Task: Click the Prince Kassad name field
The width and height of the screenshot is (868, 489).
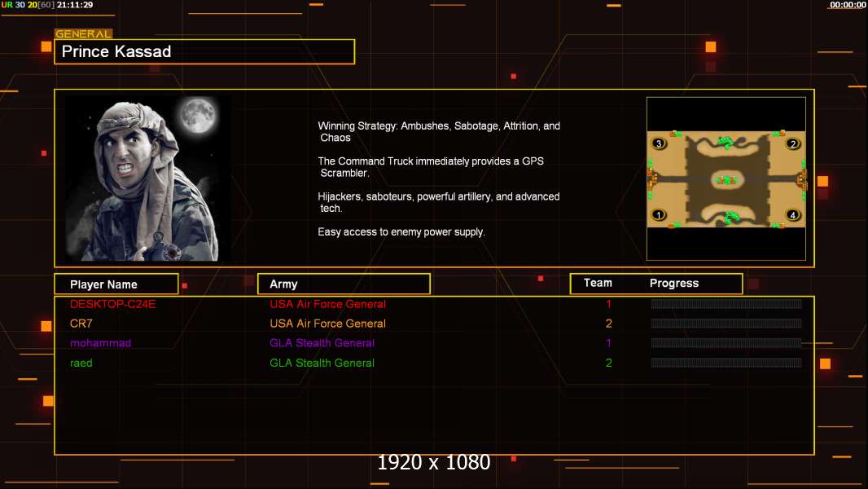Action: click(x=204, y=51)
